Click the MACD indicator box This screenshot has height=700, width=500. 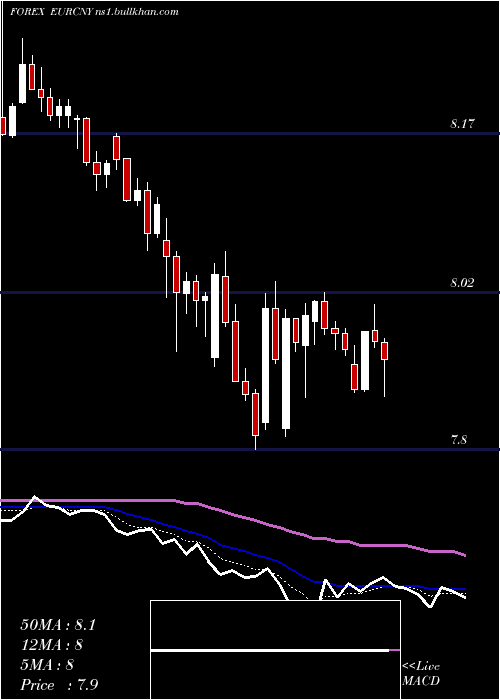[x=275, y=650]
